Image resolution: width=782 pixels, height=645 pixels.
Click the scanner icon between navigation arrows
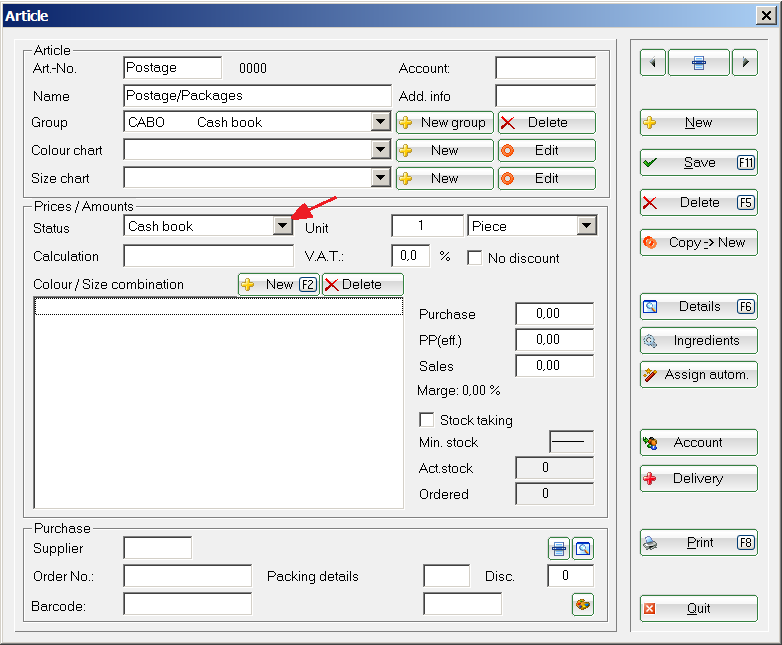(698, 63)
